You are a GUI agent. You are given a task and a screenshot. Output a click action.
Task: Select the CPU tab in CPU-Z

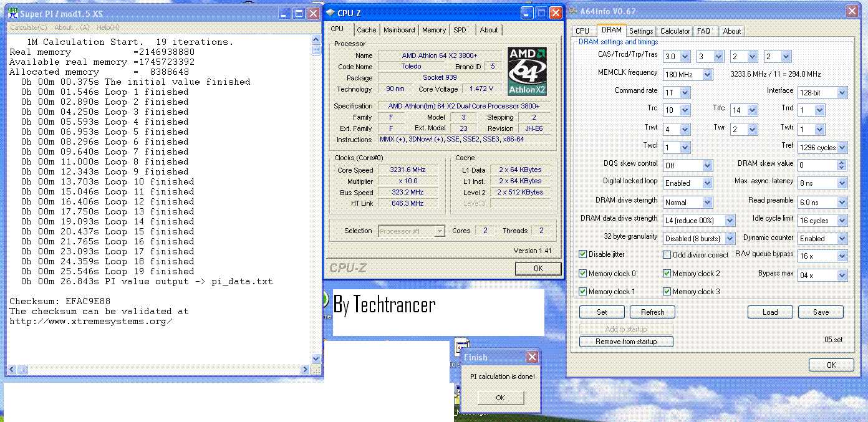click(x=337, y=29)
